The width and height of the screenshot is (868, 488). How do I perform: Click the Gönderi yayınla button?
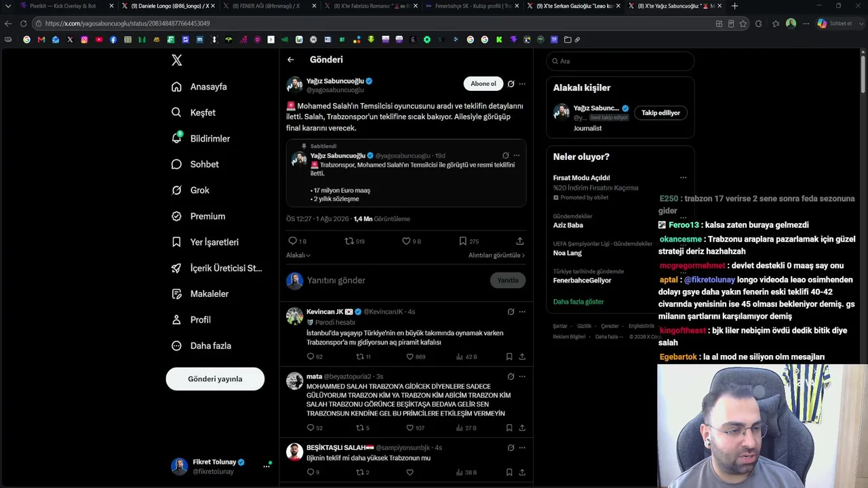(x=215, y=379)
